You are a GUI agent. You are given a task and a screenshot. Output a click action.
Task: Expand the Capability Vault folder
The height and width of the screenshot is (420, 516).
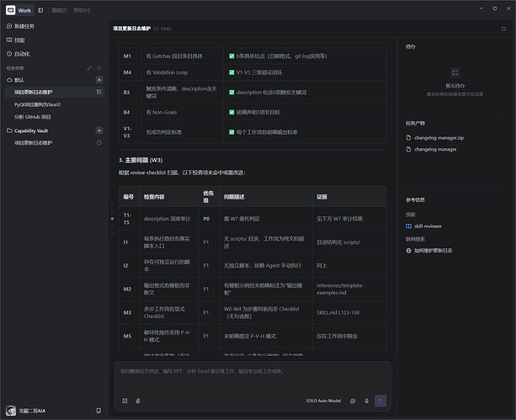[27, 130]
